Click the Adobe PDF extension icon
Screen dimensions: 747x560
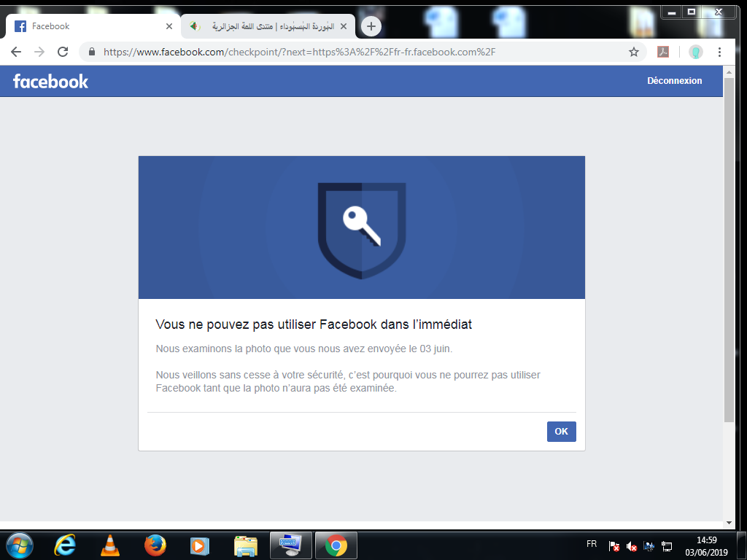click(663, 52)
